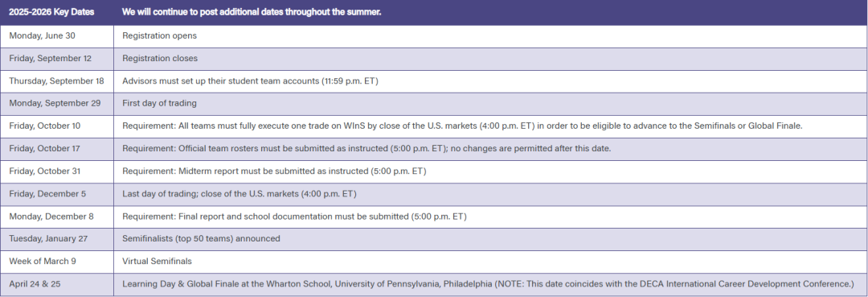Select the 'Friday, October 10' date cell
The width and height of the screenshot is (868, 297).
[57, 127]
